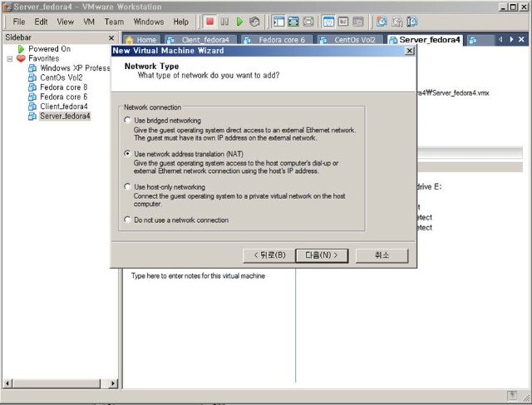Screen dimensions: 532x405
Task: Open the Edit menu
Action: (x=41, y=22)
